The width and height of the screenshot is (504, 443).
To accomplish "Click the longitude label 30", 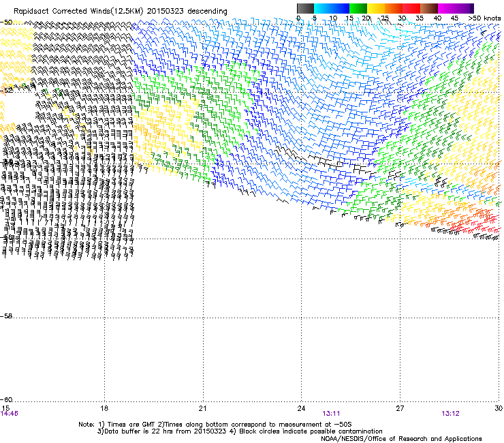I will 499,408.
